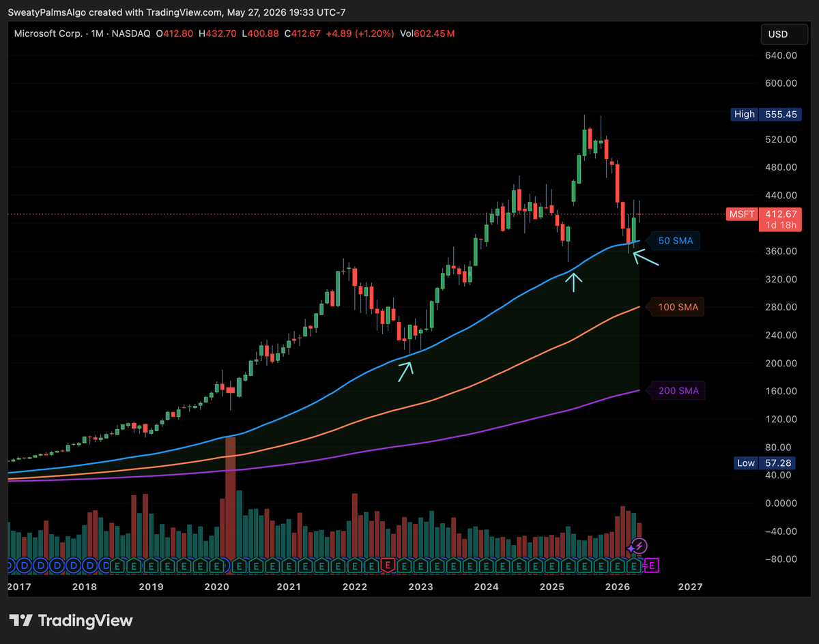Click the High 555.45 price label
Image resolution: width=819 pixels, height=644 pixels.
[767, 115]
